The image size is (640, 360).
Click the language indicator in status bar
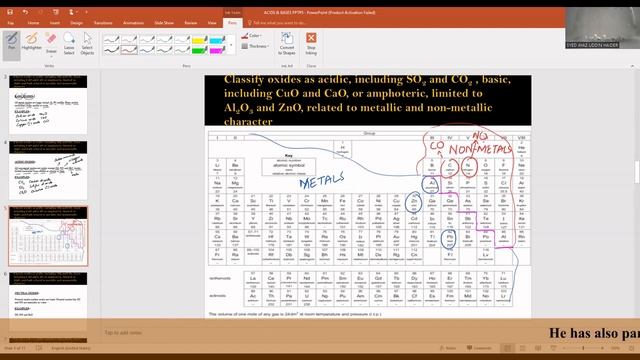[x=71, y=348]
